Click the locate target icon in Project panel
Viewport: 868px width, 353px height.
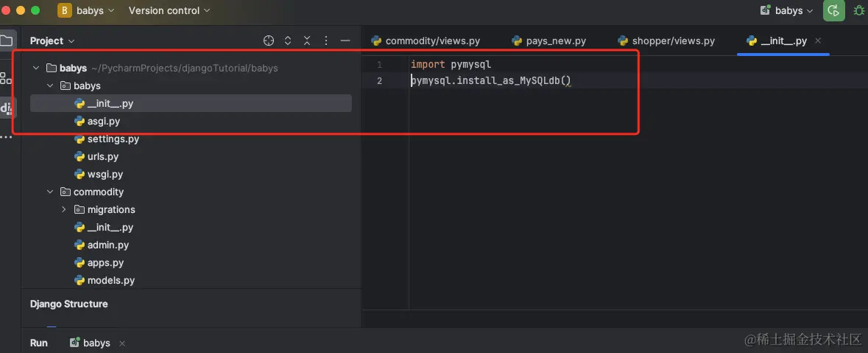(x=269, y=41)
